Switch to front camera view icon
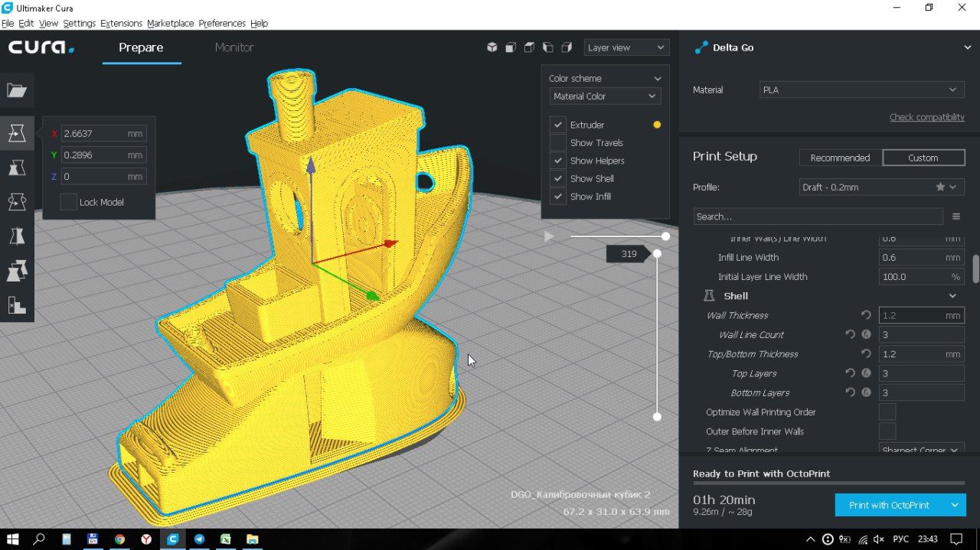The width and height of the screenshot is (980, 550). coord(511,47)
